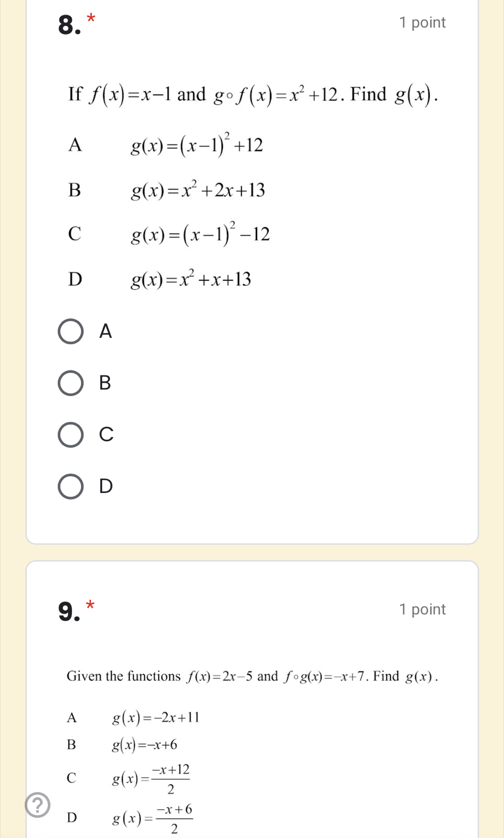Screen dimensions: 504x838
Task: Click the red asterisk beside question 8
Action: 91,19
